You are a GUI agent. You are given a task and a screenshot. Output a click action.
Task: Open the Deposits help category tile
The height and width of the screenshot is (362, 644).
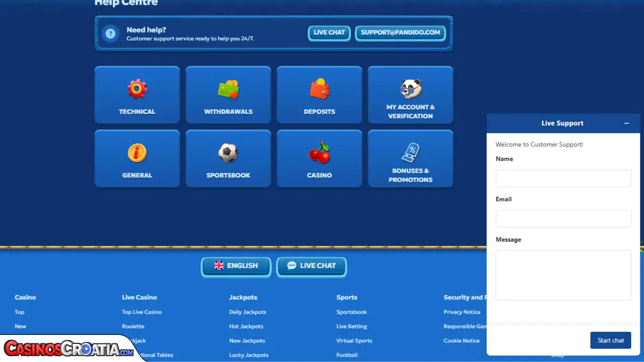tap(319, 95)
